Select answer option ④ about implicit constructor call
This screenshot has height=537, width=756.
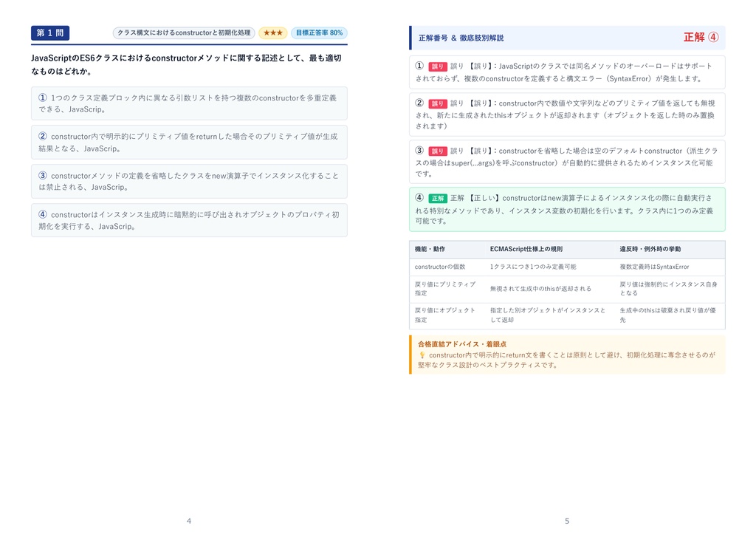[x=189, y=220]
